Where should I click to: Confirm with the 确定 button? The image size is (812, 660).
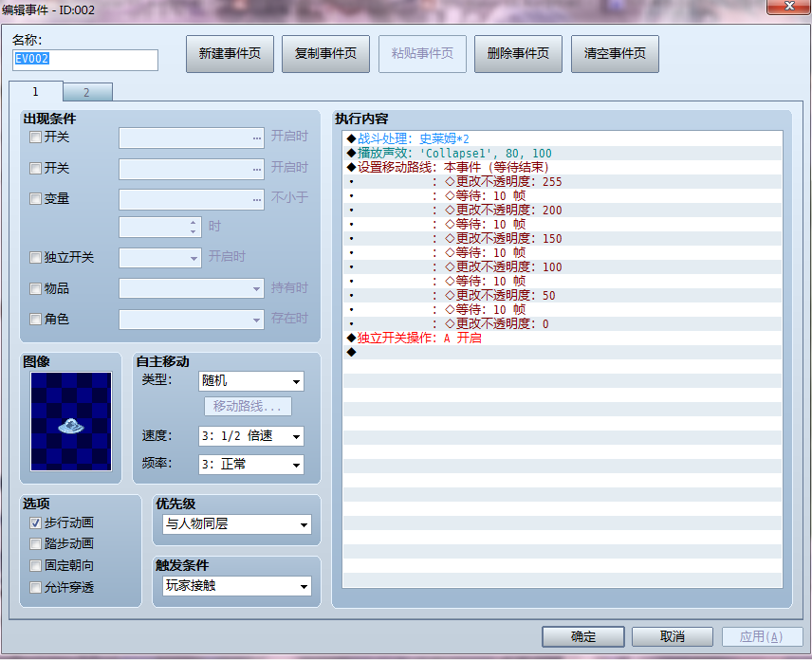(x=583, y=636)
